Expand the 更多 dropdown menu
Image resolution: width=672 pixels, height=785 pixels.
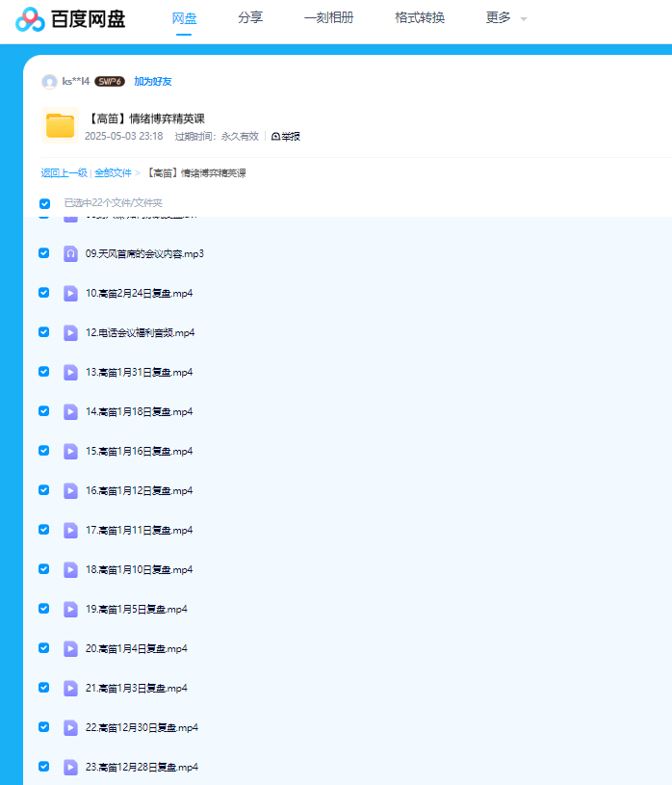[x=505, y=18]
